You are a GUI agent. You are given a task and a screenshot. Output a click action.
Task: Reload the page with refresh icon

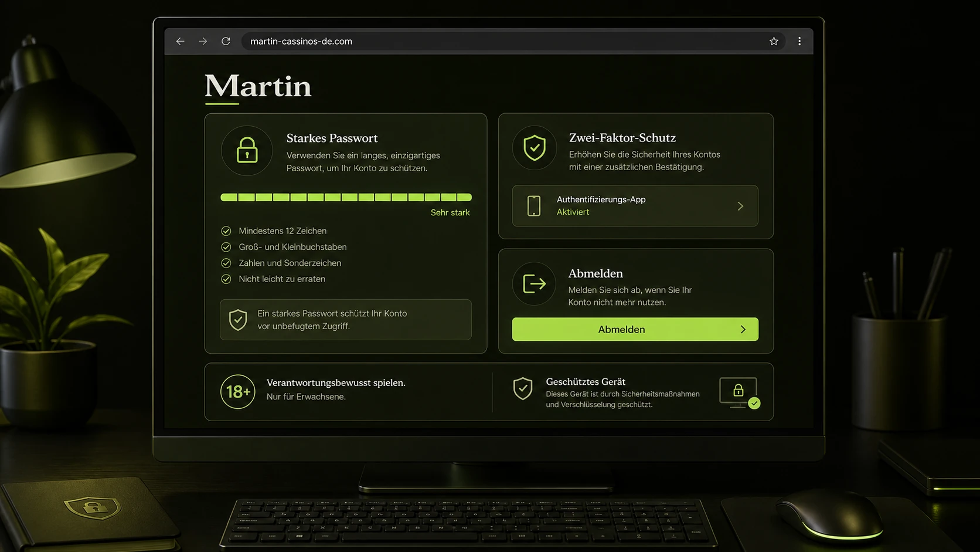[x=226, y=41]
